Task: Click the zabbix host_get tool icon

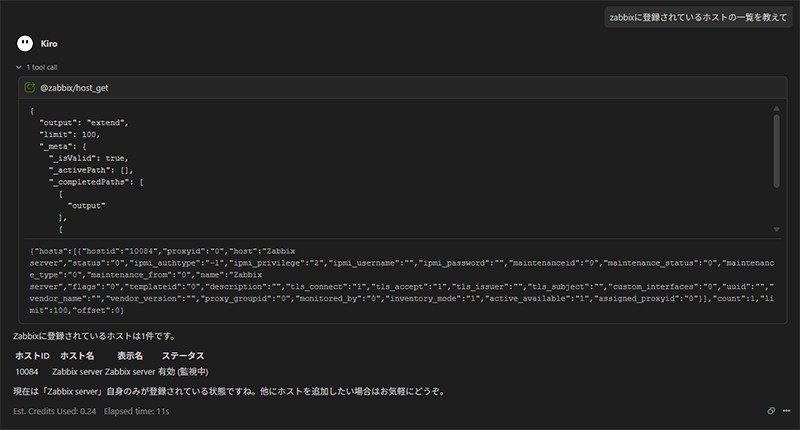Action: pos(30,88)
